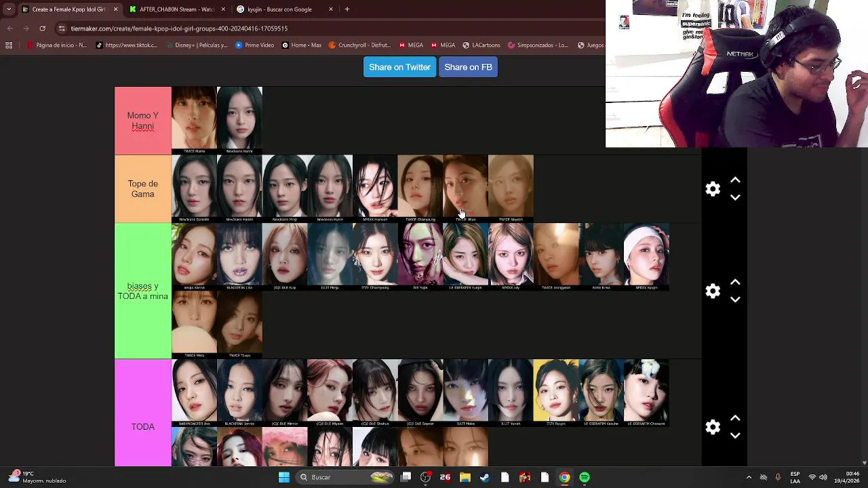
Task: Select LE SSERAFIM Chaewon thumbnail
Action: coord(646,393)
